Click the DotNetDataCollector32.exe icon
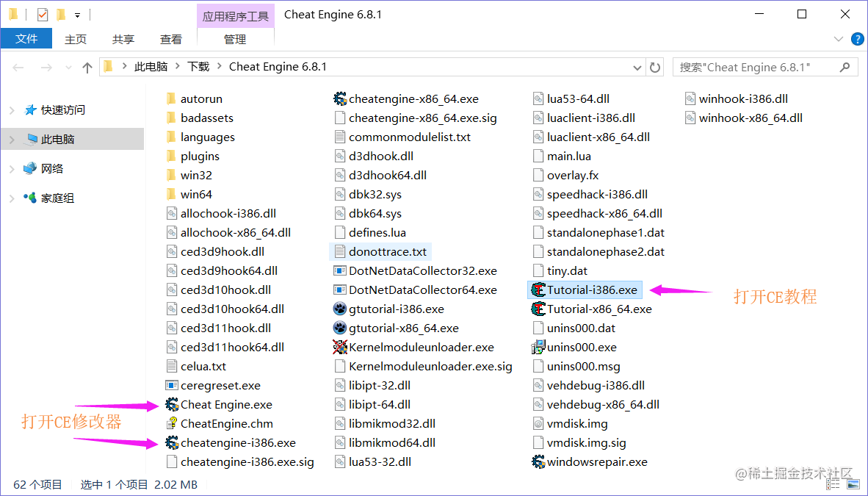This screenshot has width=868, height=496. click(x=340, y=270)
